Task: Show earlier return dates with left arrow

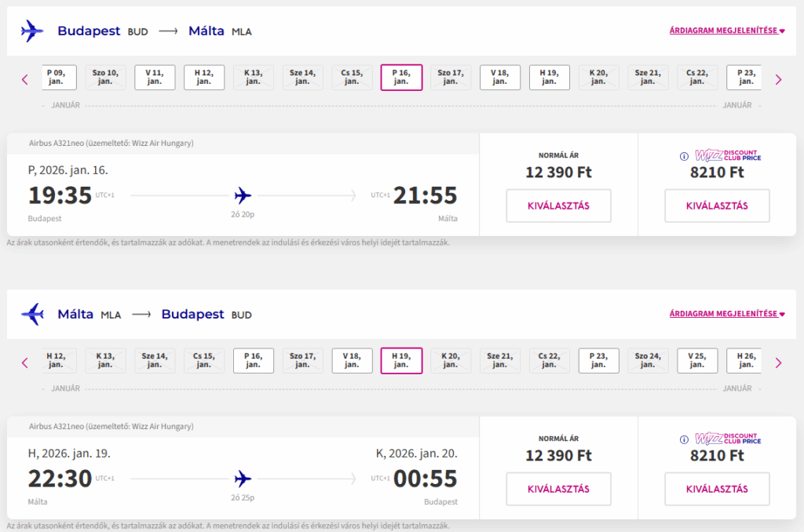Action: [x=25, y=362]
